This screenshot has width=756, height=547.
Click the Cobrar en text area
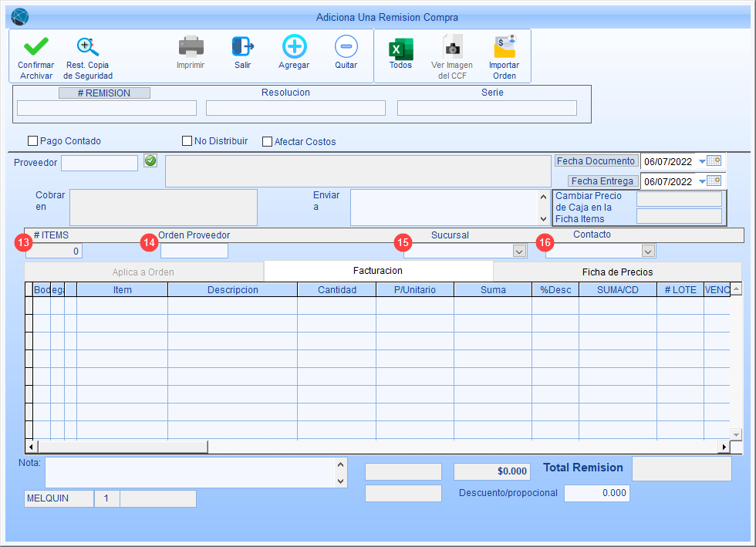point(164,208)
